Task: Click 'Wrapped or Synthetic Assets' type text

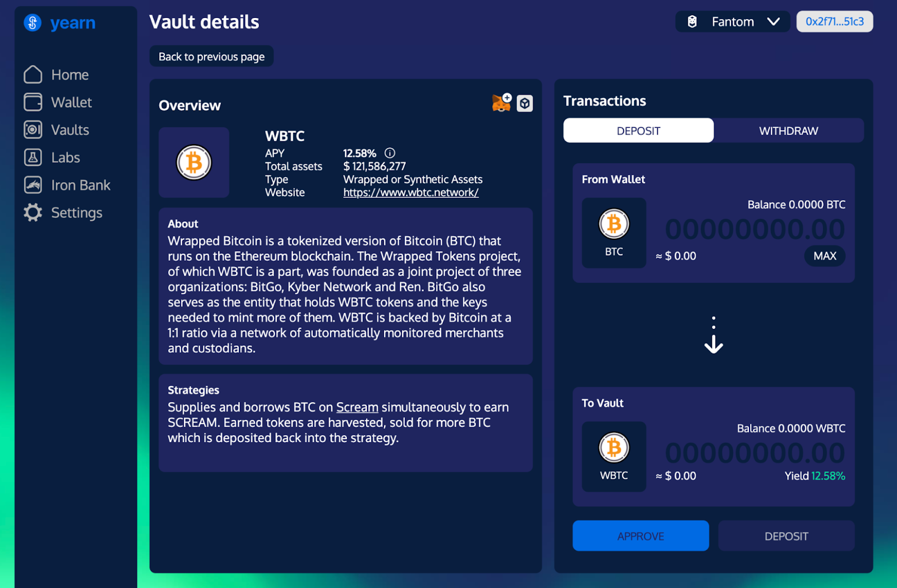Action: 413,179
